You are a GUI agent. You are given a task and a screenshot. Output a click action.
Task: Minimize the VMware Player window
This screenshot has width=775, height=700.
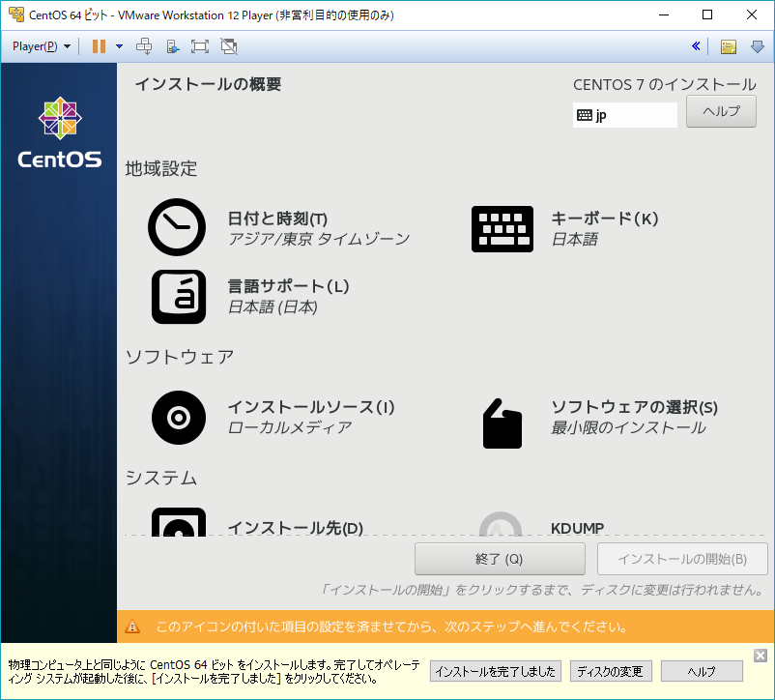[x=664, y=15]
